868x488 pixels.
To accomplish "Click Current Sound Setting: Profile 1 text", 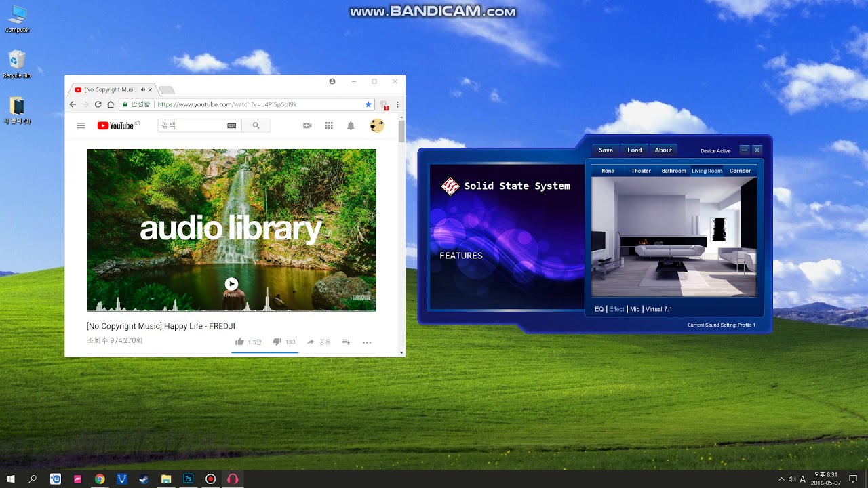I will click(x=721, y=325).
